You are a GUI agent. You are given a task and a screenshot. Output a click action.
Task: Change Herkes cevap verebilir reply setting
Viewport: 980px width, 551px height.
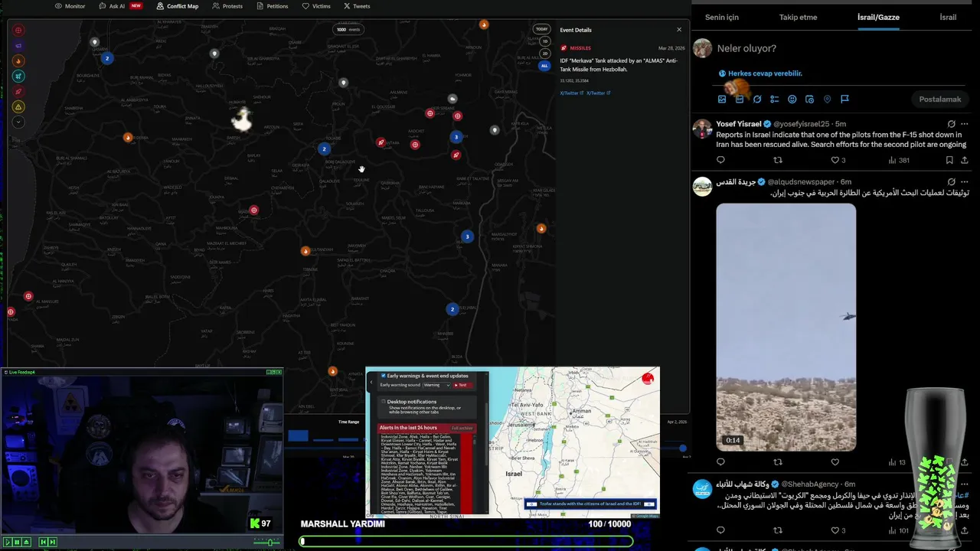[x=759, y=73]
